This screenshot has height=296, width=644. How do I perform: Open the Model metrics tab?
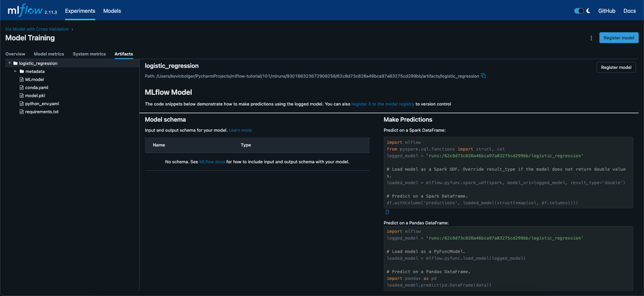49,54
